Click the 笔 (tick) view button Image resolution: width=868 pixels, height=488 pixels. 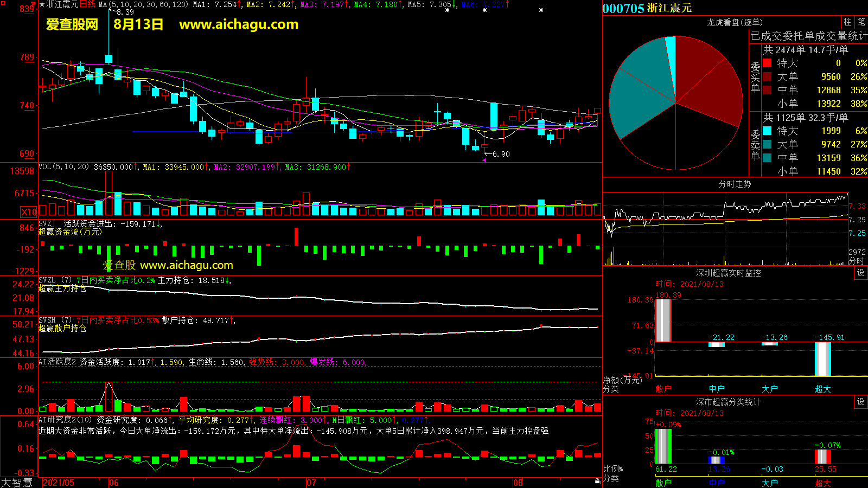[861, 22]
